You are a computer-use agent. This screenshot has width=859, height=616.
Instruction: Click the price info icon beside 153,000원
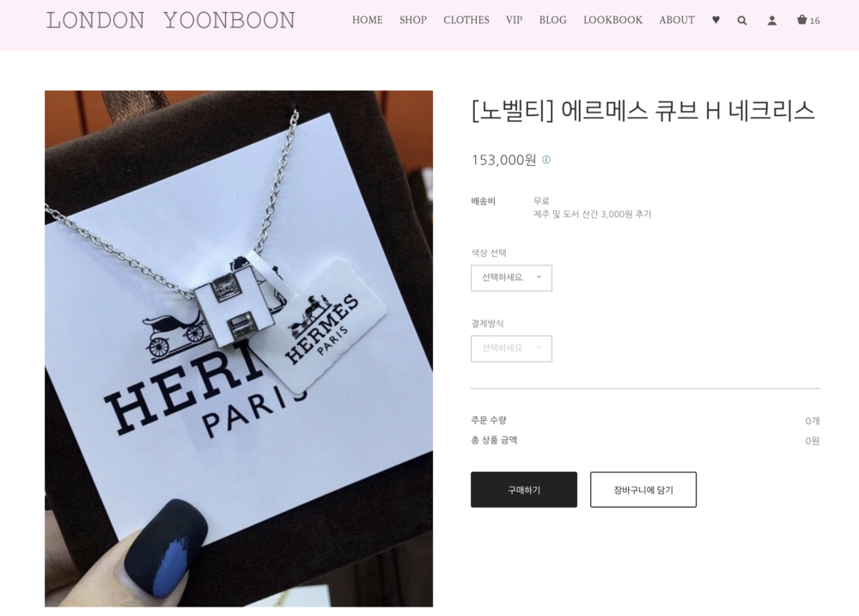(x=546, y=160)
